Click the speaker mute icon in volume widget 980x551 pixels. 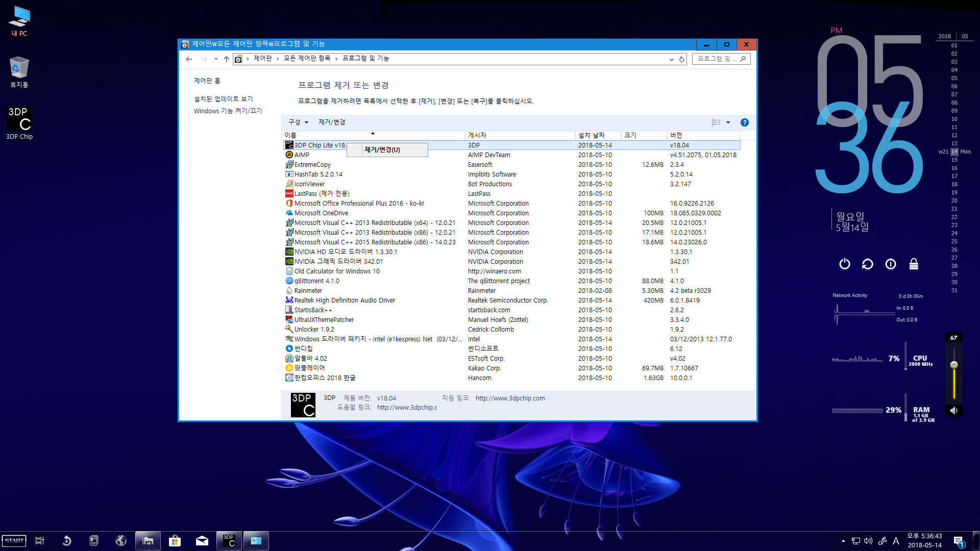tap(953, 410)
